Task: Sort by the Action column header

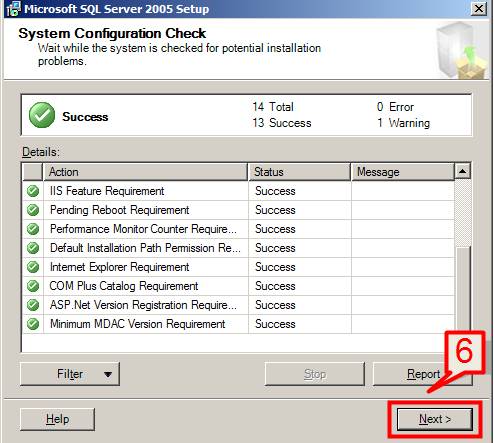Action: coord(145,172)
